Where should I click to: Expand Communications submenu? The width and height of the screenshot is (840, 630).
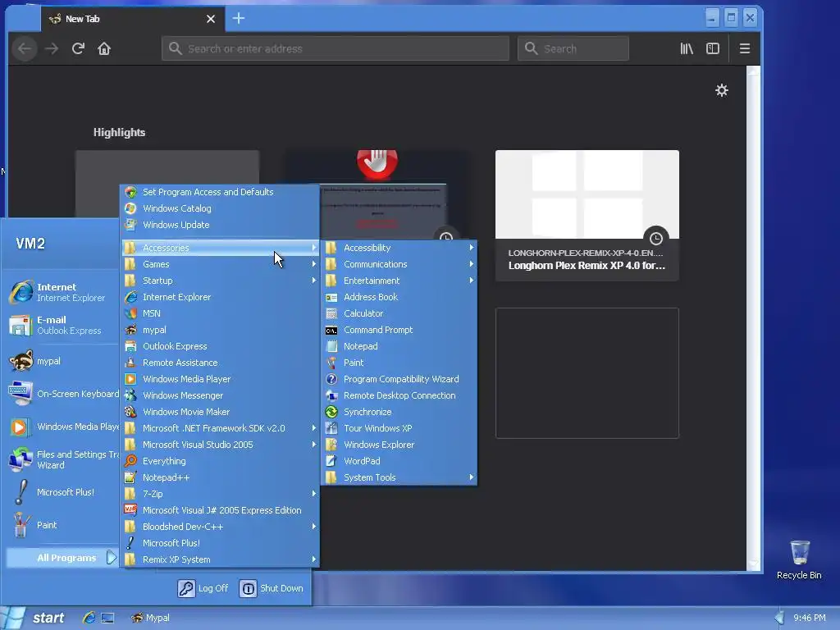pos(399,264)
